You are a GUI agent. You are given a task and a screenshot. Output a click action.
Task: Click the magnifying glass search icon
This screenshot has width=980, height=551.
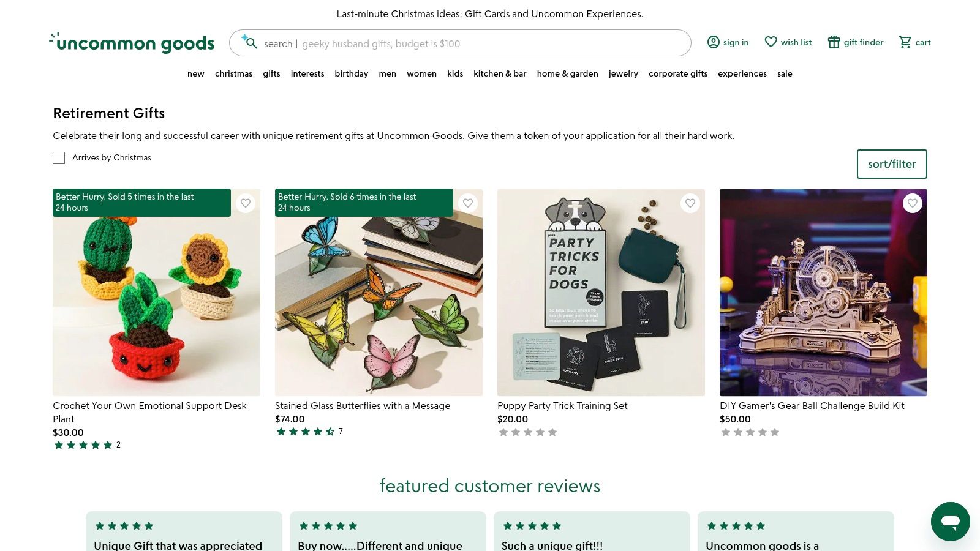251,43
